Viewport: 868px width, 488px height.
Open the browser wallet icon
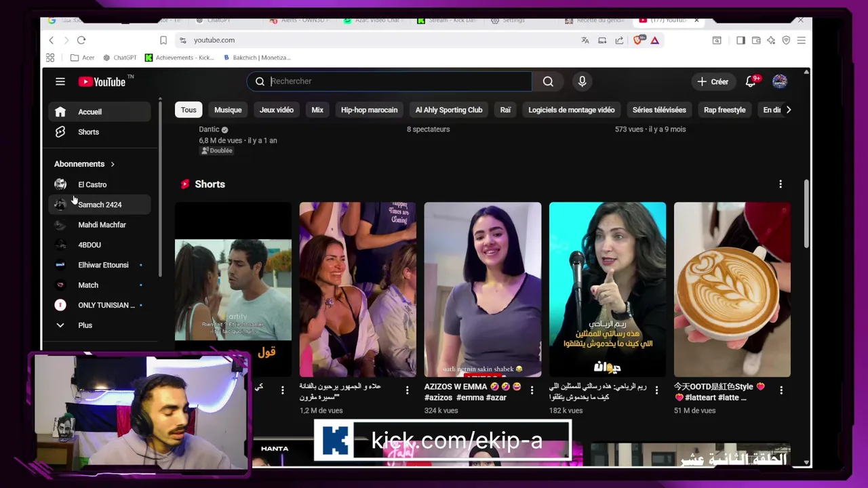(x=756, y=41)
